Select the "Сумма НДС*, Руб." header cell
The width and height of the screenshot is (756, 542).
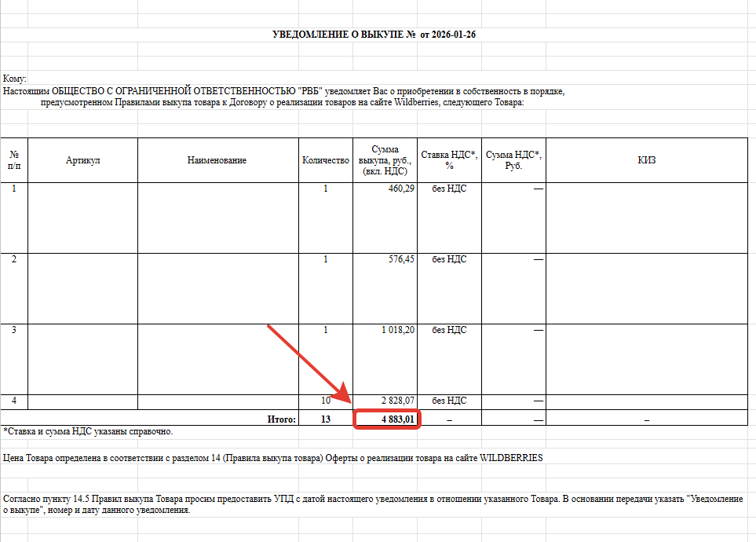click(x=513, y=160)
